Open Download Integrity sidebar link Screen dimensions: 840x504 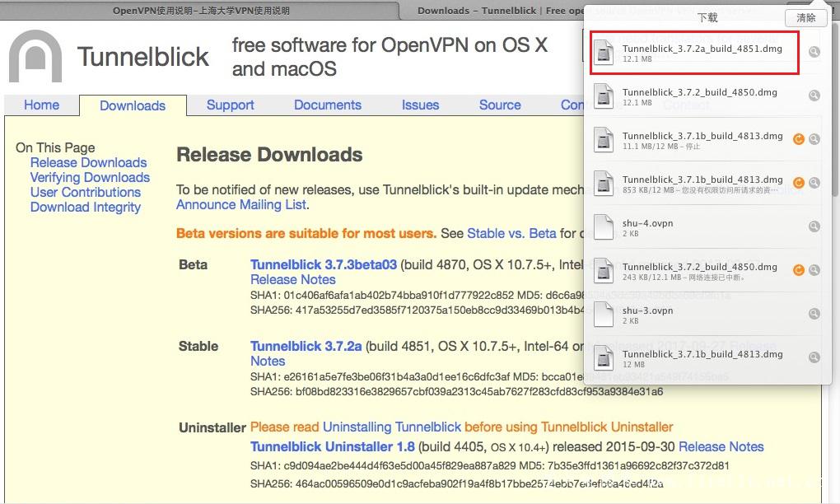click(86, 208)
